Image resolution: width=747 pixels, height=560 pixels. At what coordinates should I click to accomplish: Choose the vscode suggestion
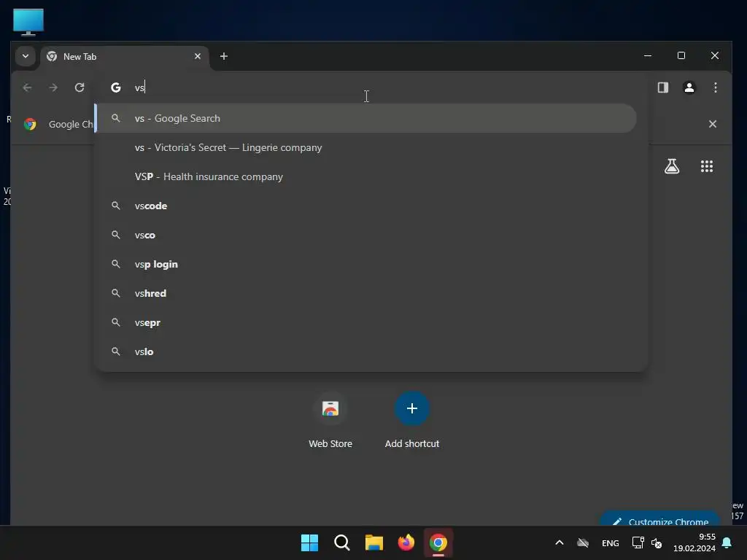coord(366,206)
